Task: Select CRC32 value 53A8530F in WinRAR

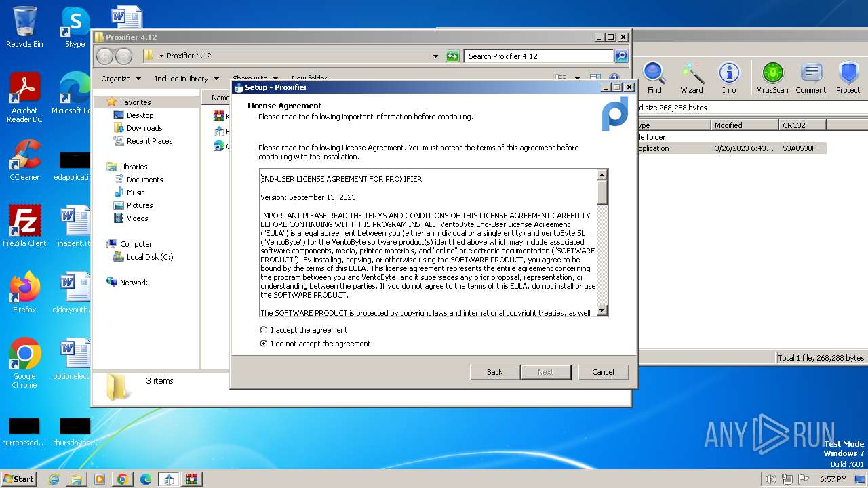Action: point(799,148)
